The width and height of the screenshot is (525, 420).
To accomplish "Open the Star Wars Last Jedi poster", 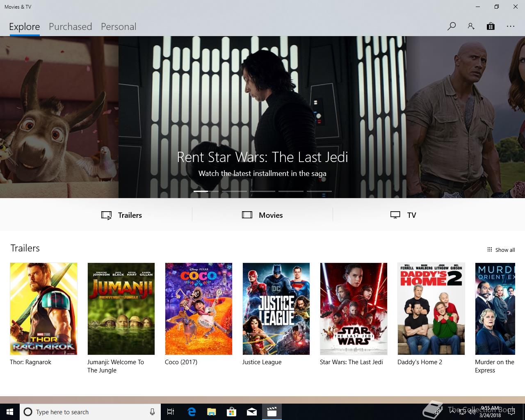I will coord(354,309).
